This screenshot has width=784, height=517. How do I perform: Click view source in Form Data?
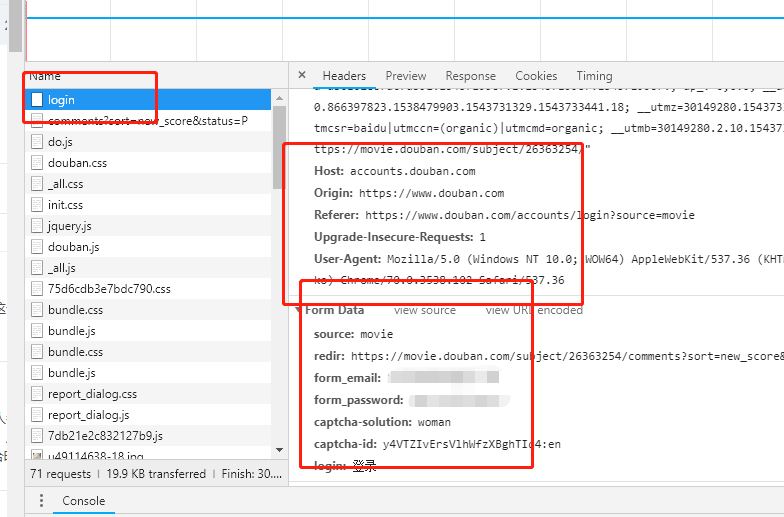[424, 310]
